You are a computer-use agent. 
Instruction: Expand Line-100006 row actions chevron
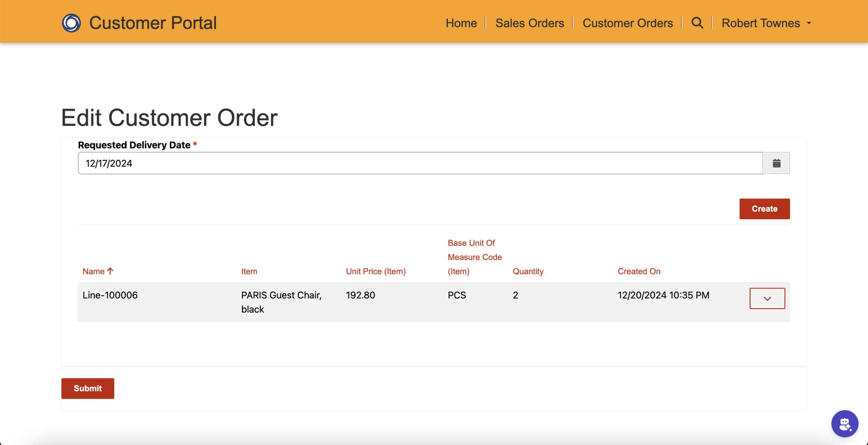(767, 299)
